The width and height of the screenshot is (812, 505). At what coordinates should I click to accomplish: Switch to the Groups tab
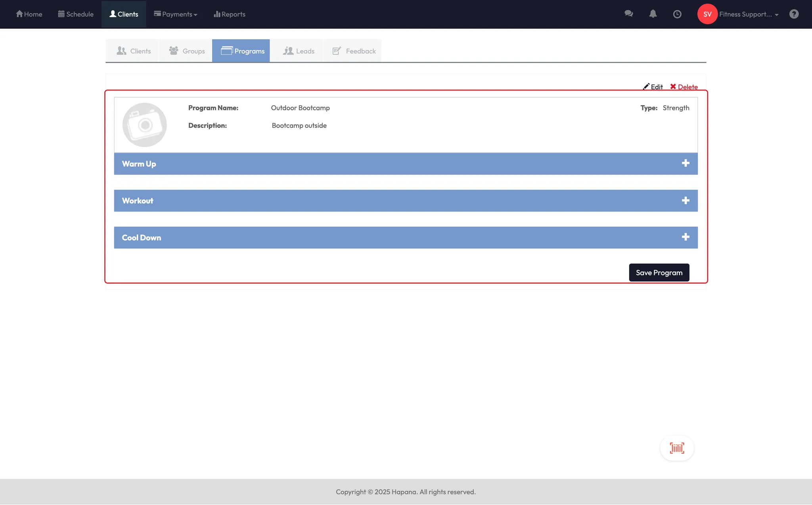point(187,51)
